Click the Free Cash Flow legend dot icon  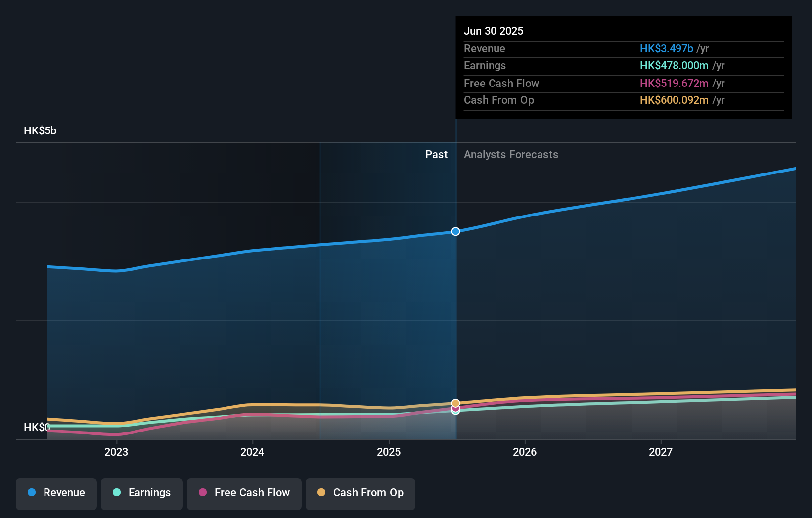click(203, 493)
